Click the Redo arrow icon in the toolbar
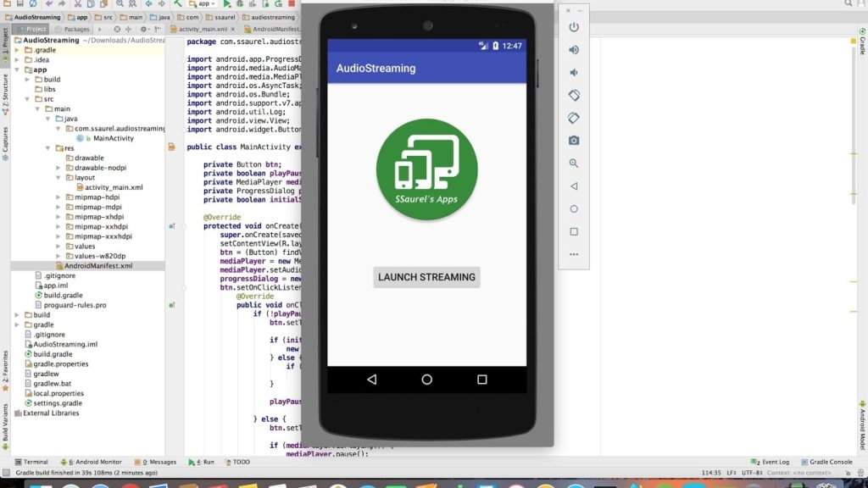Screen dimensions: 868x488 [62, 4]
